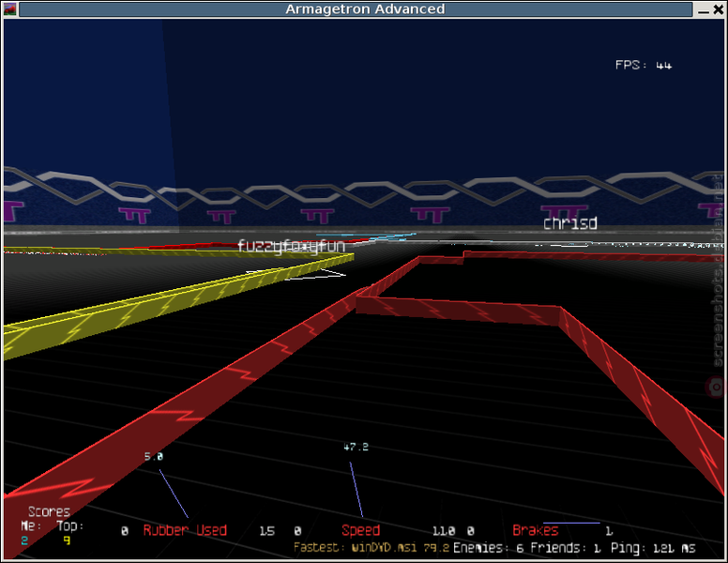The height and width of the screenshot is (563, 728).
Task: Click the Rubber Used gauge needle
Action: click(174, 494)
